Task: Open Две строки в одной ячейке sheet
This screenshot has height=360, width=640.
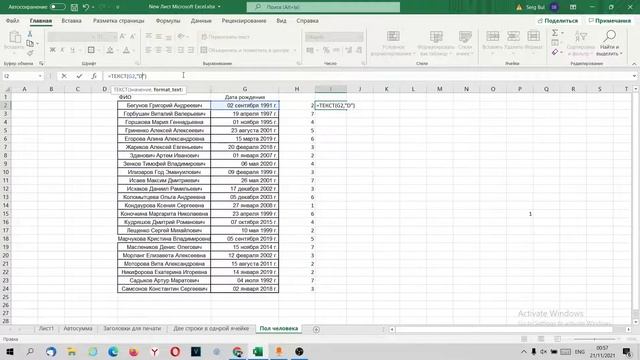Action: coord(211,329)
